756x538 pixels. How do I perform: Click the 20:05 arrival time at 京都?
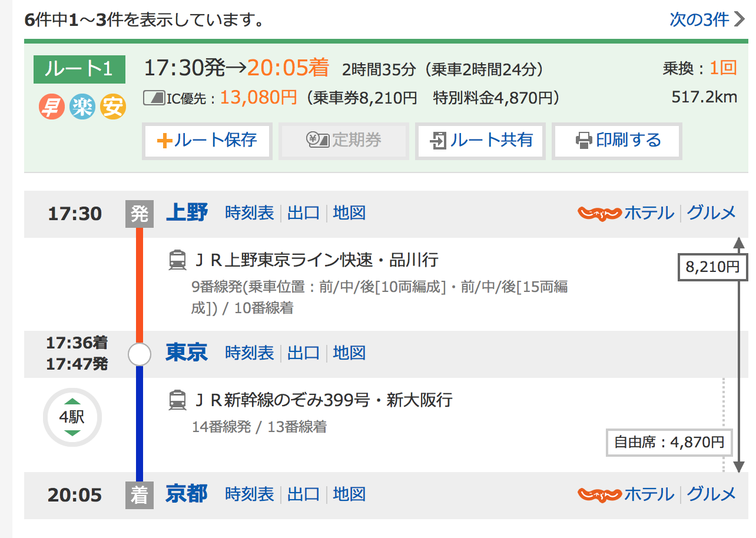[75, 494]
